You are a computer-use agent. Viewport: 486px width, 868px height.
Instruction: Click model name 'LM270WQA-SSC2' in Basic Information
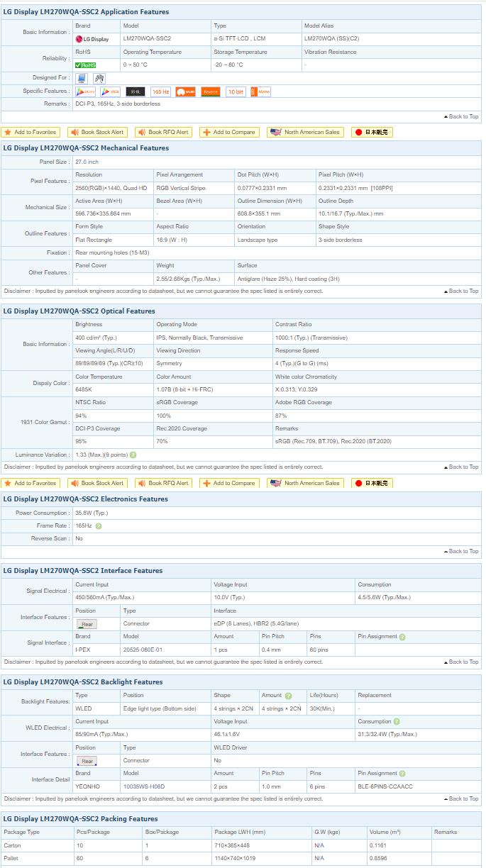(x=147, y=39)
